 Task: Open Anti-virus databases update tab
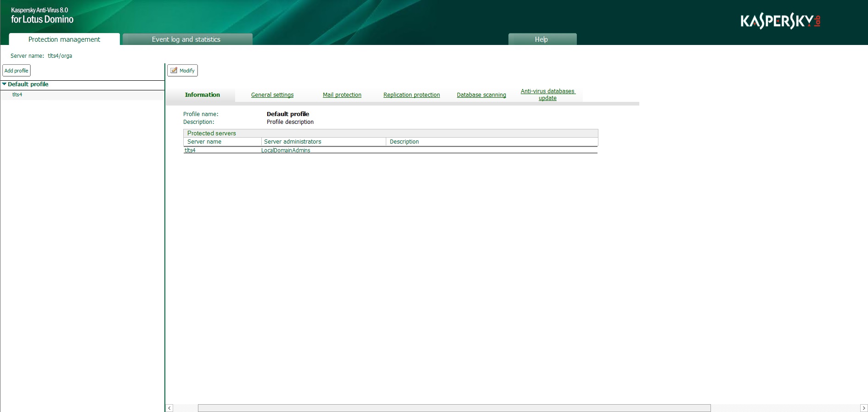click(547, 95)
